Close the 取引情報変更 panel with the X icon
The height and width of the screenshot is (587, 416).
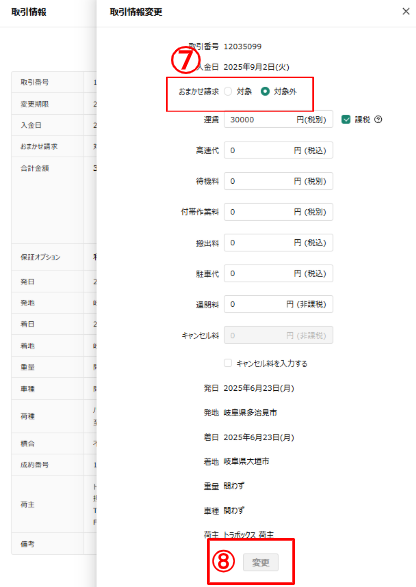406,12
